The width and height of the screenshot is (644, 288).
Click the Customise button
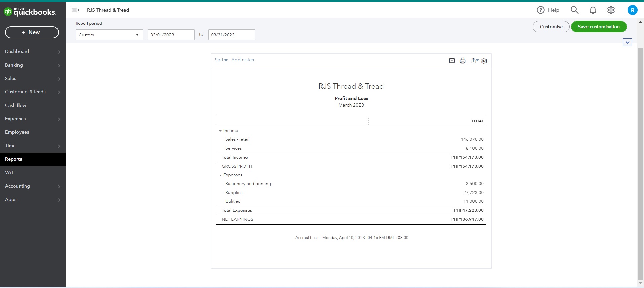[x=551, y=27]
